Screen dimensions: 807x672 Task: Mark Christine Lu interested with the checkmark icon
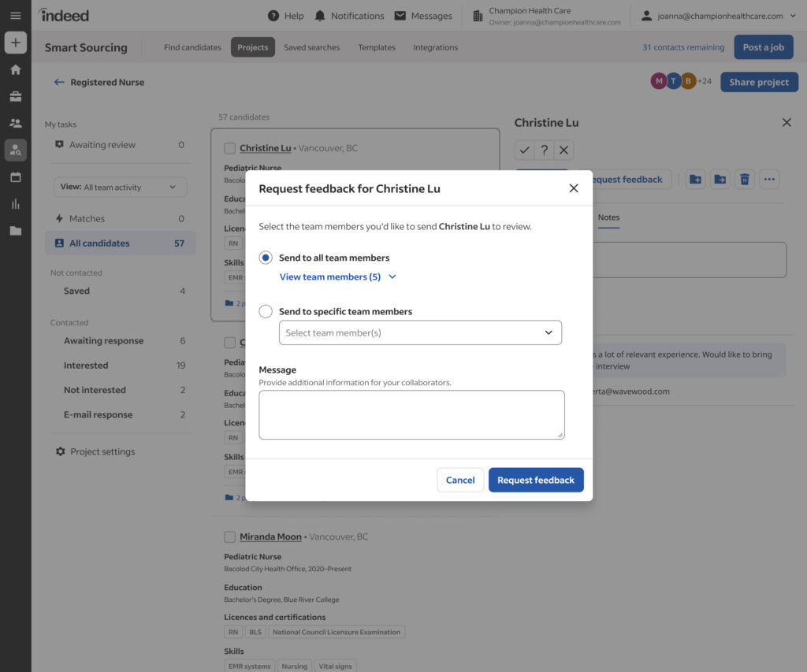(525, 149)
